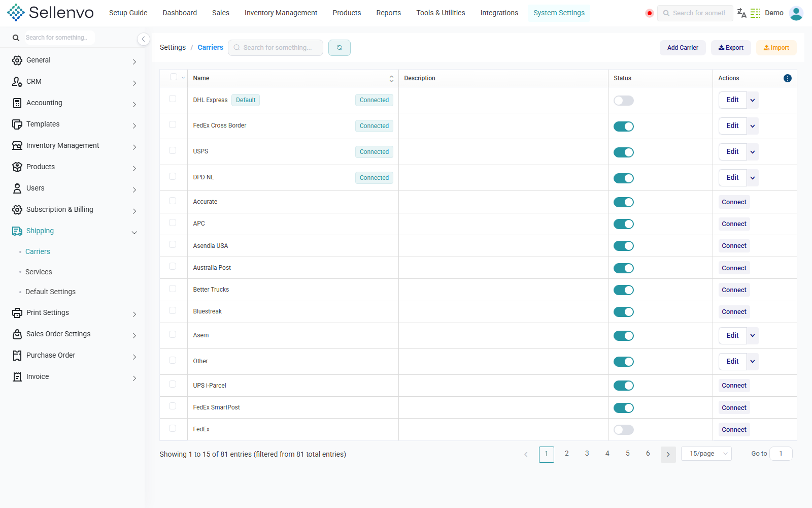This screenshot has width=812, height=508.
Task: Click the Import button
Action: tap(776, 48)
